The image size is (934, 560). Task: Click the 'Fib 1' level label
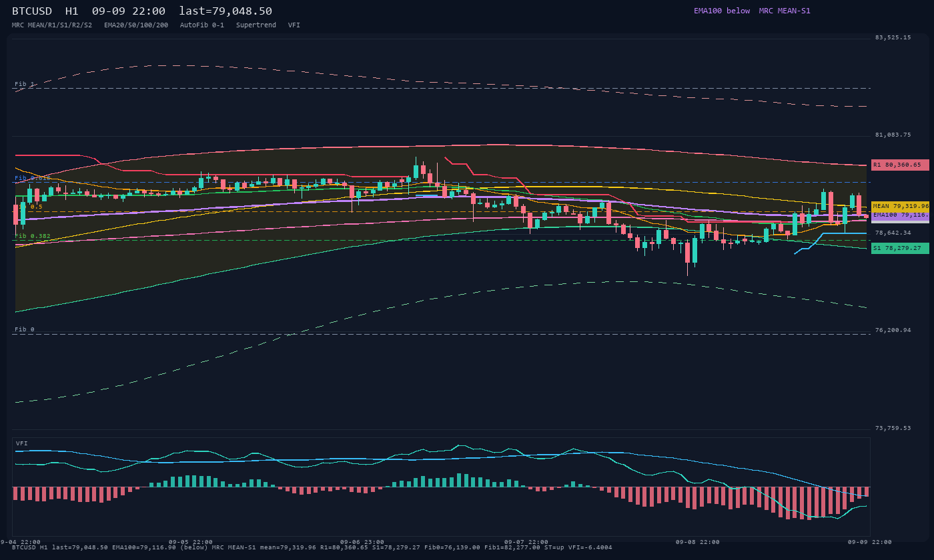[25, 84]
